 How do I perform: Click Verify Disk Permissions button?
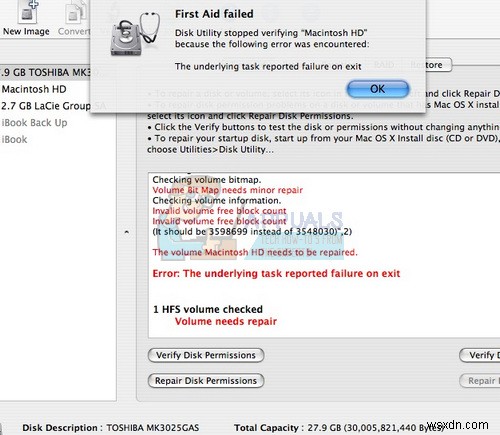click(x=206, y=355)
